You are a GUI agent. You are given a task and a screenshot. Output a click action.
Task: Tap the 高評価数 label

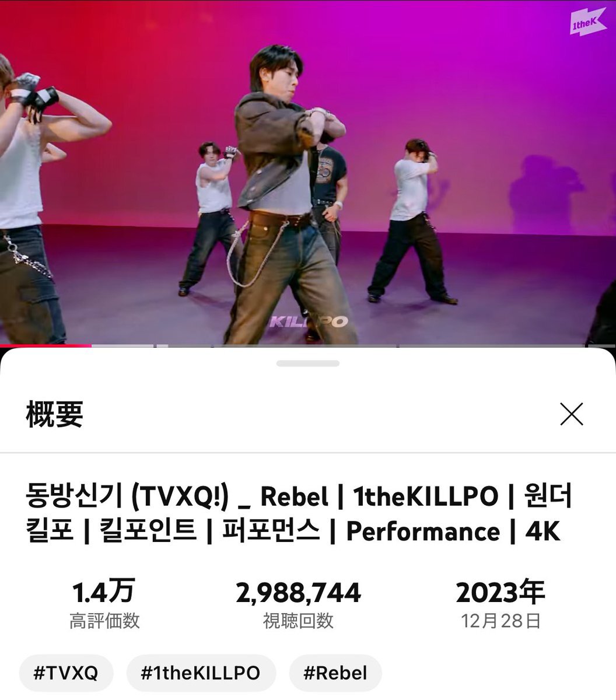tap(104, 621)
